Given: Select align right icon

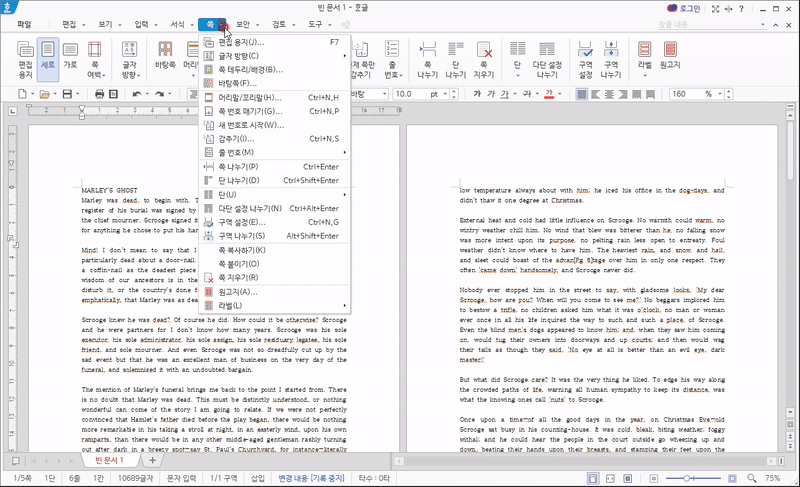Looking at the screenshot, I should 623,94.
